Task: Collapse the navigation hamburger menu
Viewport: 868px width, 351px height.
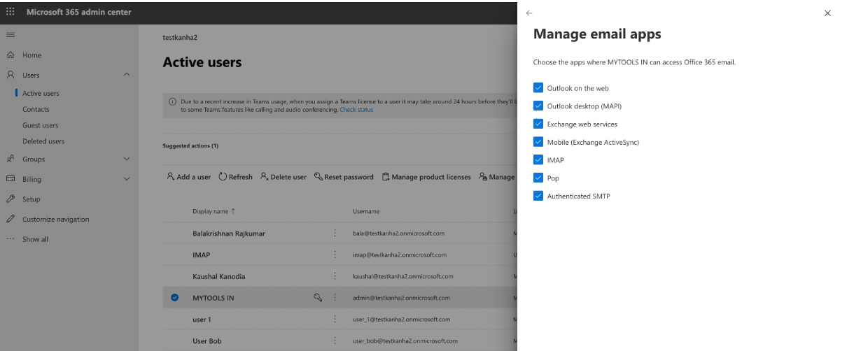Action: point(10,34)
